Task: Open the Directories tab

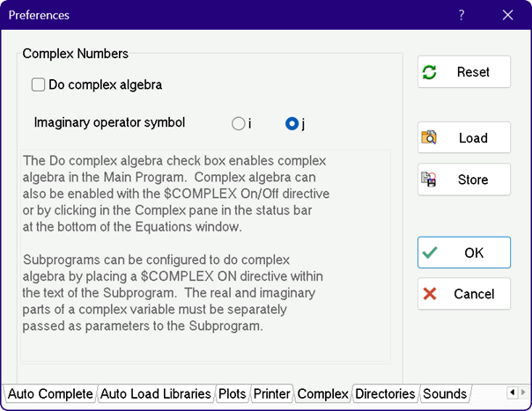Action: [x=386, y=393]
